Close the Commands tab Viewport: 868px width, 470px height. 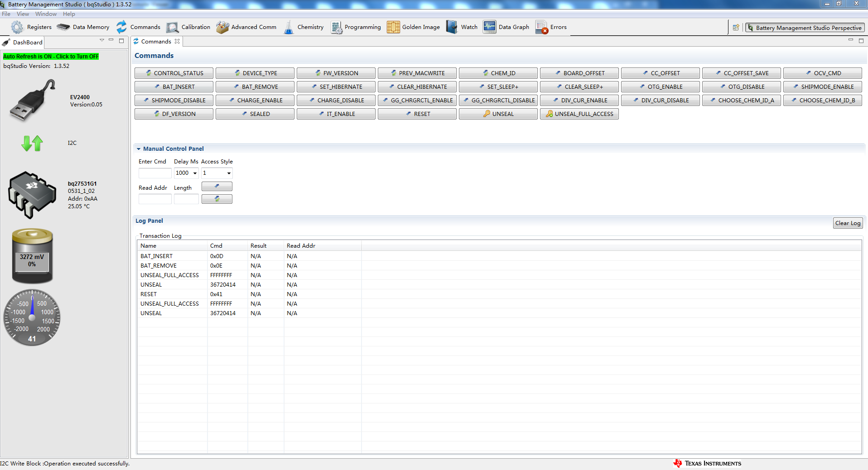click(177, 41)
